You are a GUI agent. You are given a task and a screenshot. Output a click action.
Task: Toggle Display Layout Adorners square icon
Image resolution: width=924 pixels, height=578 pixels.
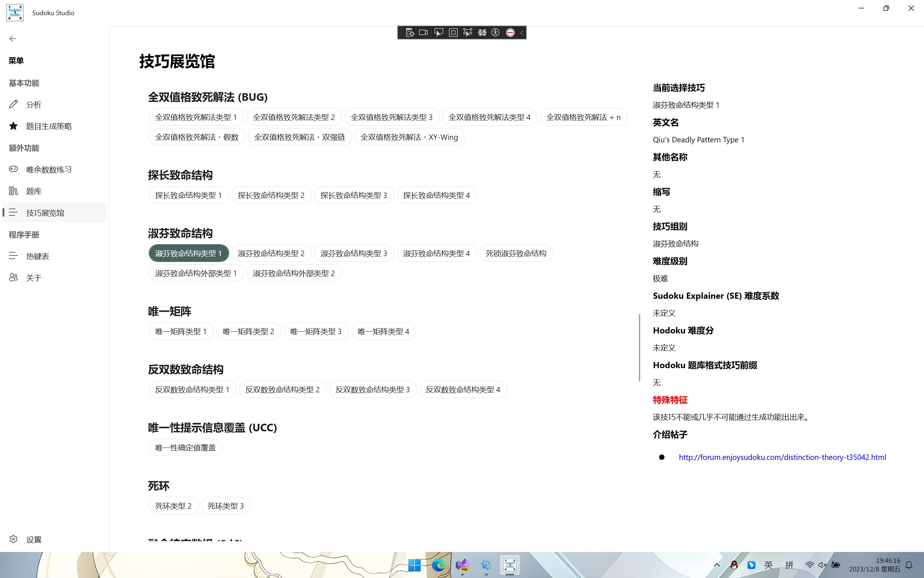[x=453, y=33]
